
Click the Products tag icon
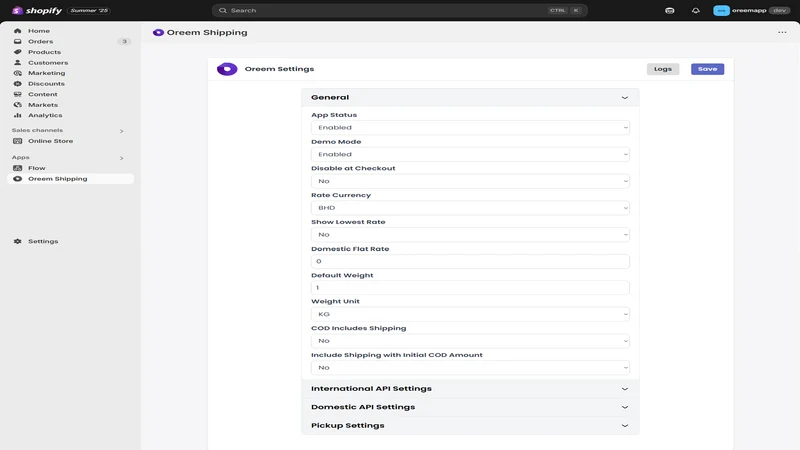[x=17, y=52]
